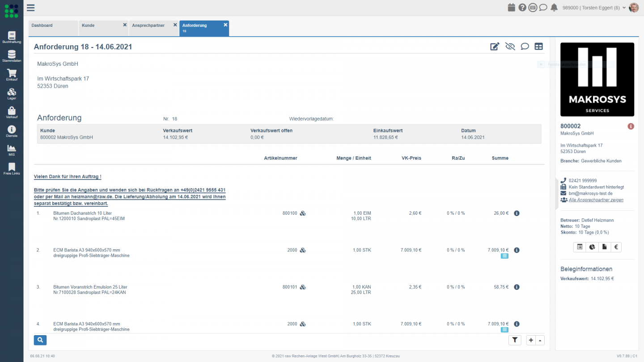Viewport: 644px width, 362px height.
Task: Click customer number 800002 in side panel
Action: pos(571,126)
